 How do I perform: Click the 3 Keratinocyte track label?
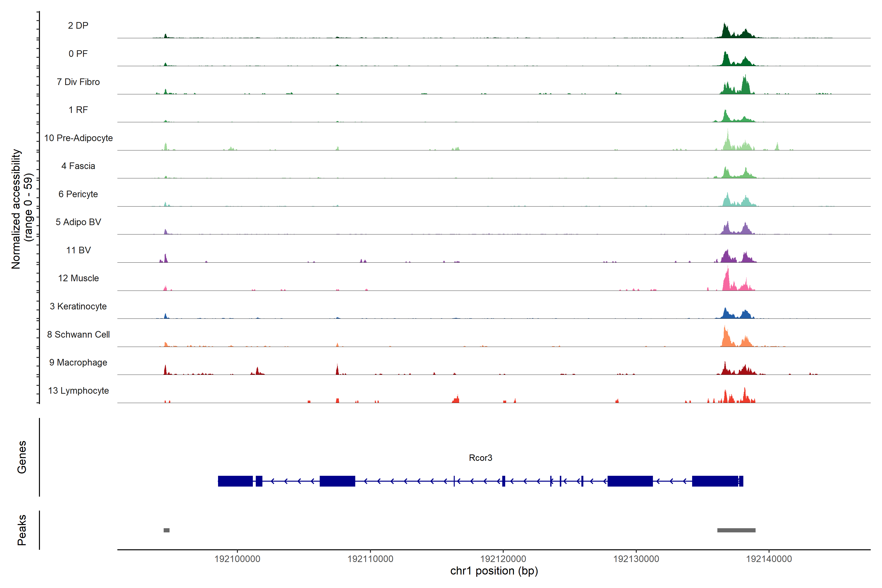(x=78, y=306)
